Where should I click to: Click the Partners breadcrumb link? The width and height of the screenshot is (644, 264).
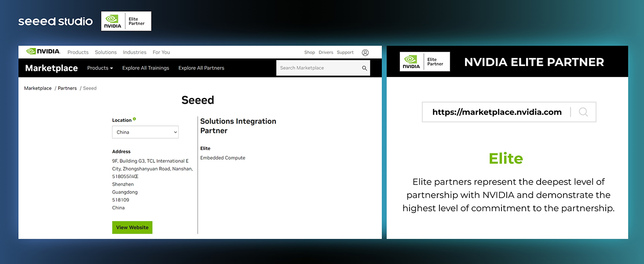click(67, 88)
